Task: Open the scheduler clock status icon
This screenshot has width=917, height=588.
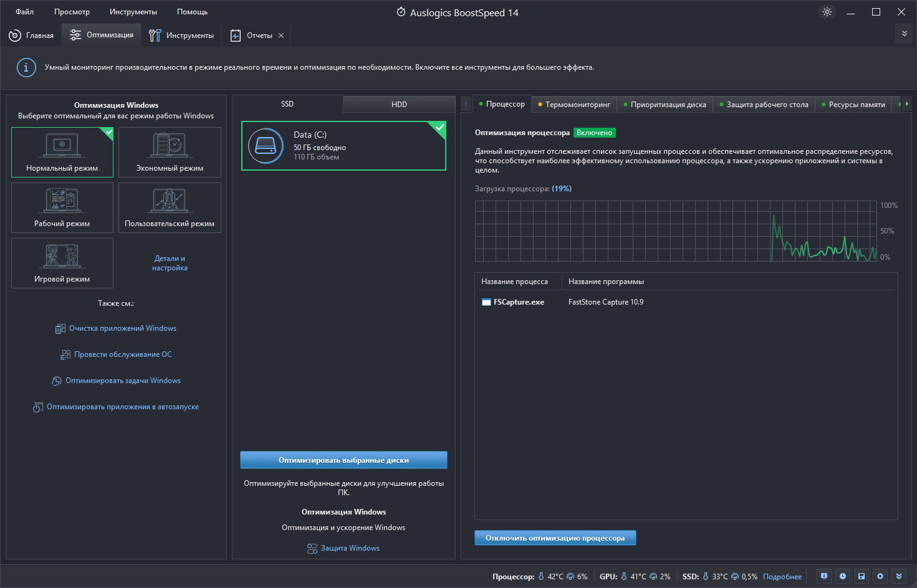Action: 843,576
